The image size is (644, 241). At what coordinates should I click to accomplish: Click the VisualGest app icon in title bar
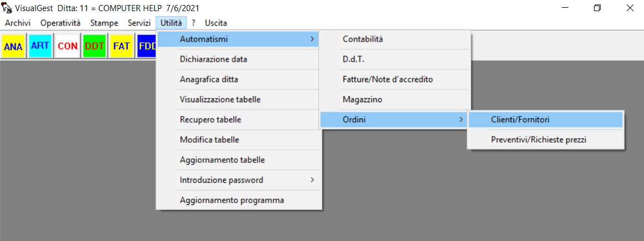tap(7, 8)
